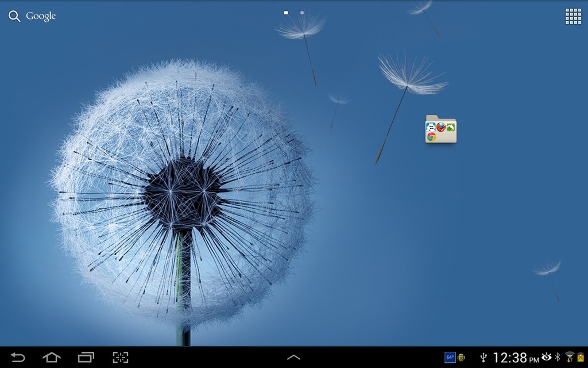
Task: Switch to the second home screen page dot
Action: point(302,12)
